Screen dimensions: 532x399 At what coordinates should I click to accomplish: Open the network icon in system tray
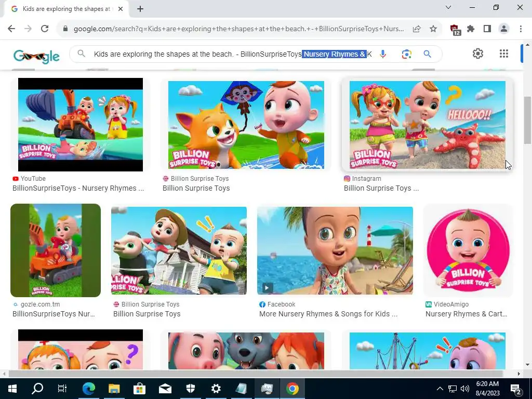453,389
